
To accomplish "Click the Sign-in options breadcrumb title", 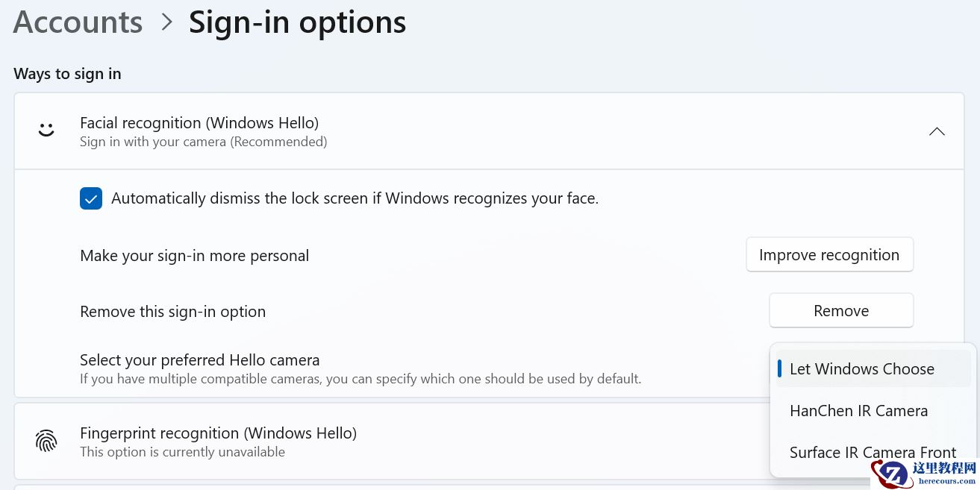I will (x=297, y=21).
